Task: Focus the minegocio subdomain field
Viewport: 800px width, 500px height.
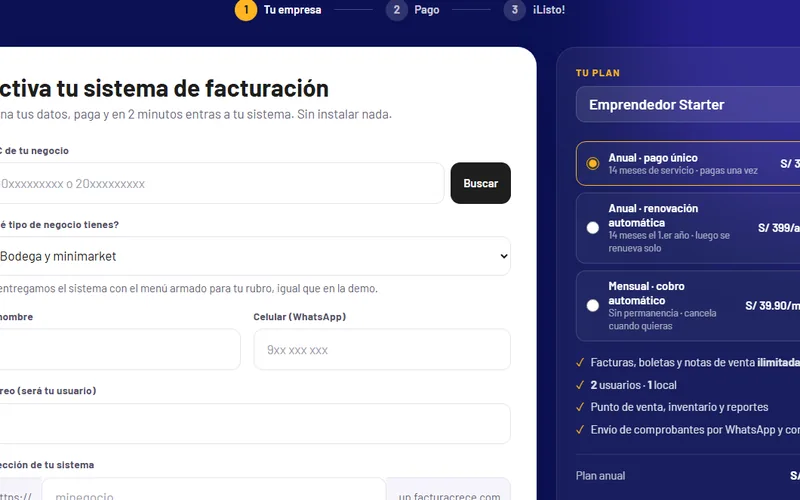Action: 214,490
